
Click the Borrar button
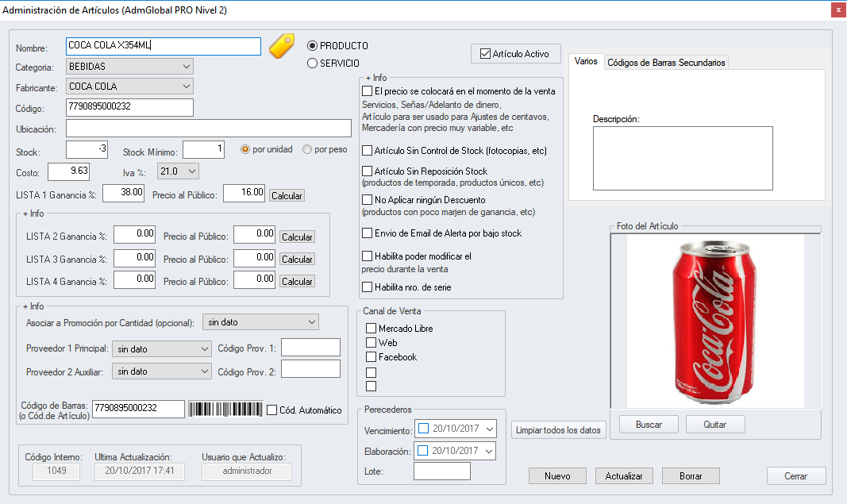click(x=691, y=476)
